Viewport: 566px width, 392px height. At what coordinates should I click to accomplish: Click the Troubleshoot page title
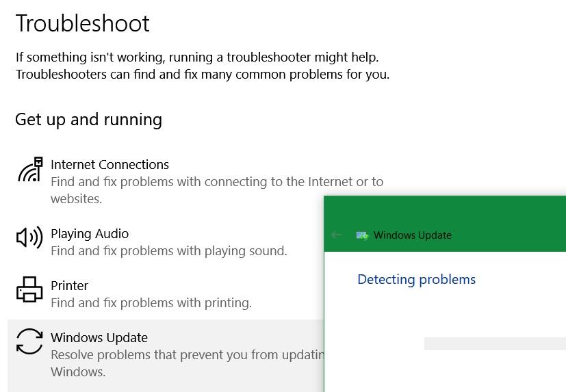click(x=82, y=23)
